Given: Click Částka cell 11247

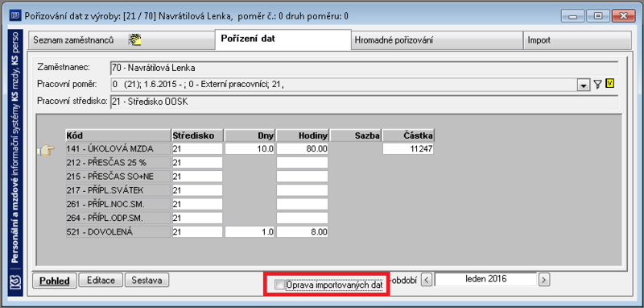Looking at the screenshot, I should pyautogui.click(x=408, y=149).
